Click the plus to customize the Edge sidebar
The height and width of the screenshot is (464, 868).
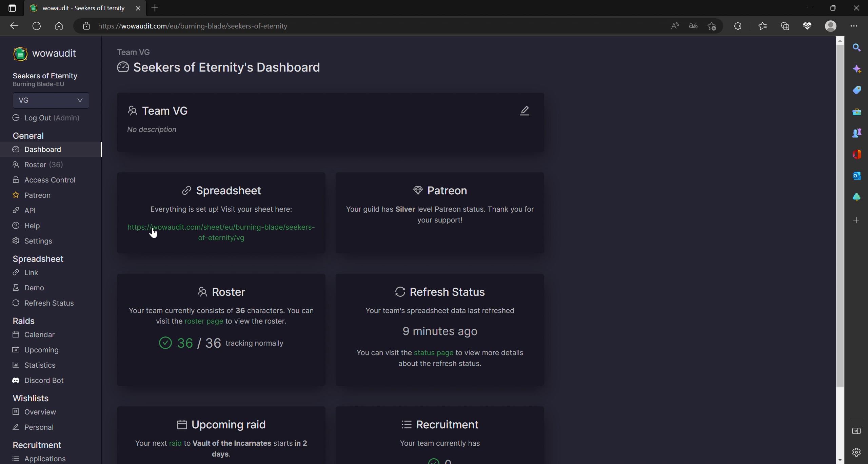(856, 220)
